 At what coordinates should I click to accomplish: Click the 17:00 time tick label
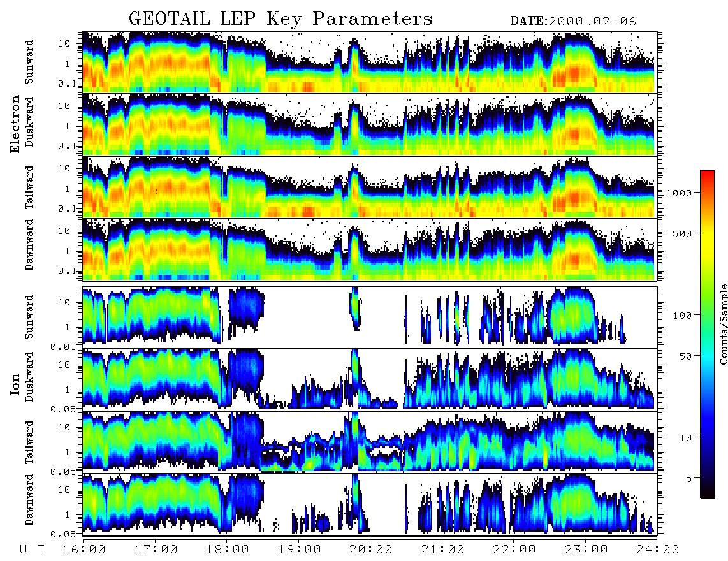point(155,550)
